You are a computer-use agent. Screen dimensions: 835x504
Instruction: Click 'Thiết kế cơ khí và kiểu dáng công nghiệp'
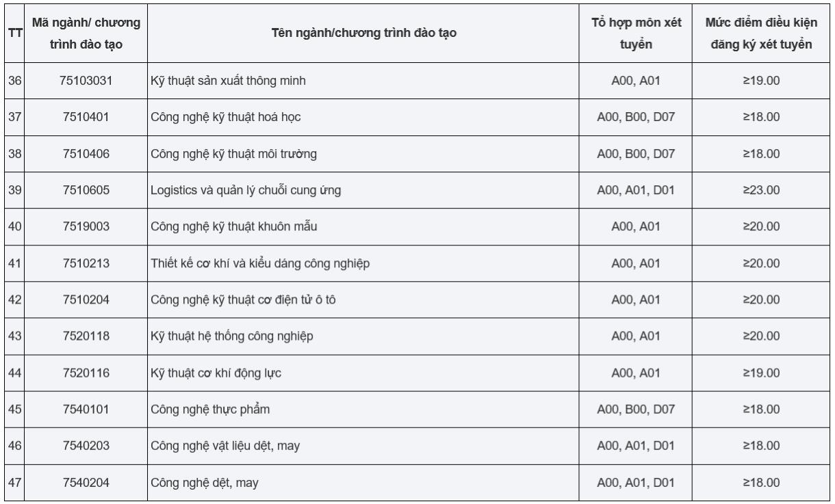[260, 263]
